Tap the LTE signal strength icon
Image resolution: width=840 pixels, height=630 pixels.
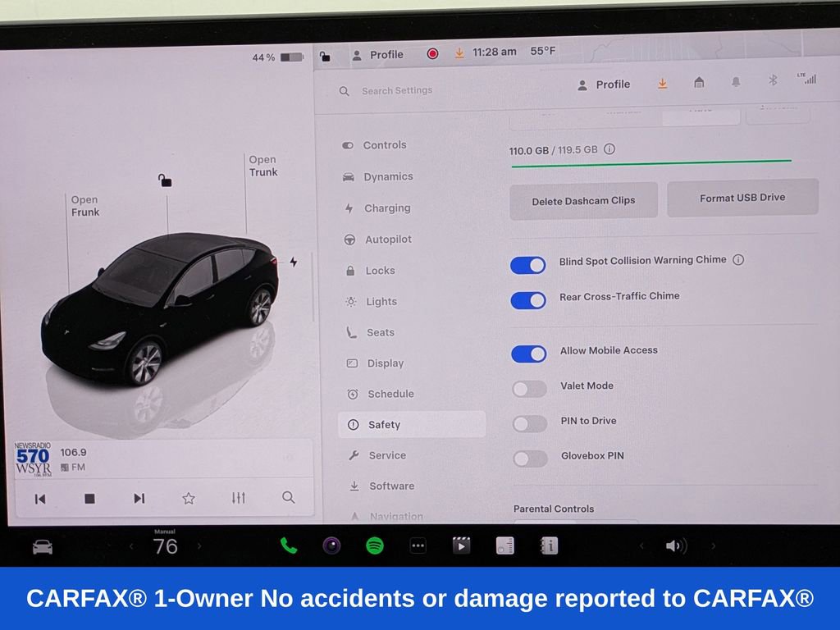point(807,78)
